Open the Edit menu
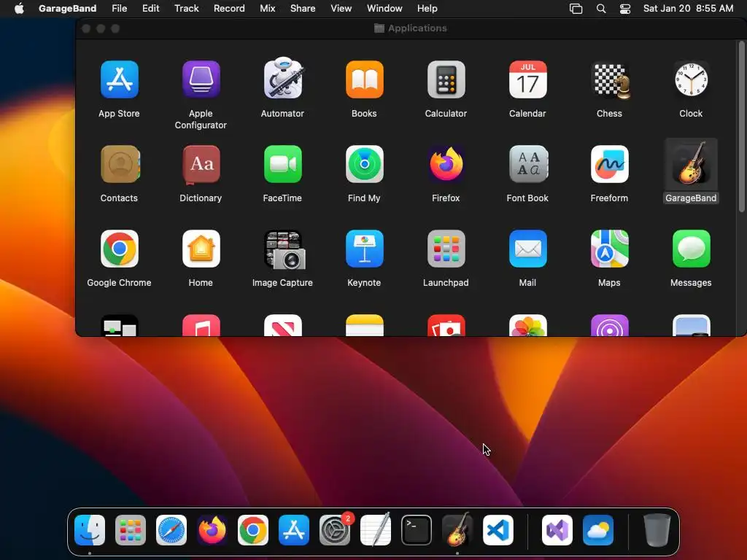747x560 pixels. point(150,9)
